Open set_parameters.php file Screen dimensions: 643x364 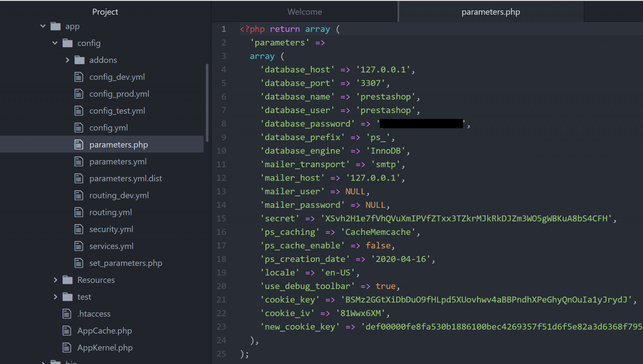point(126,263)
